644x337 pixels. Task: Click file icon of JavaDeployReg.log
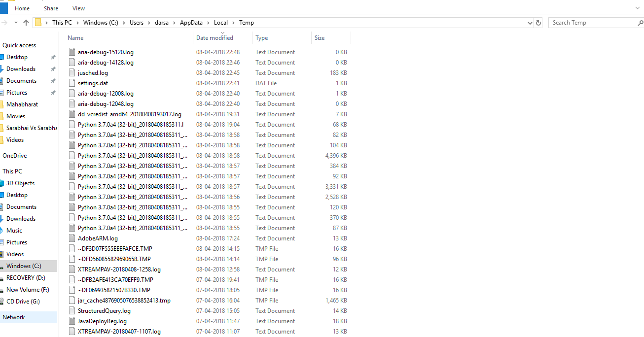(x=72, y=321)
